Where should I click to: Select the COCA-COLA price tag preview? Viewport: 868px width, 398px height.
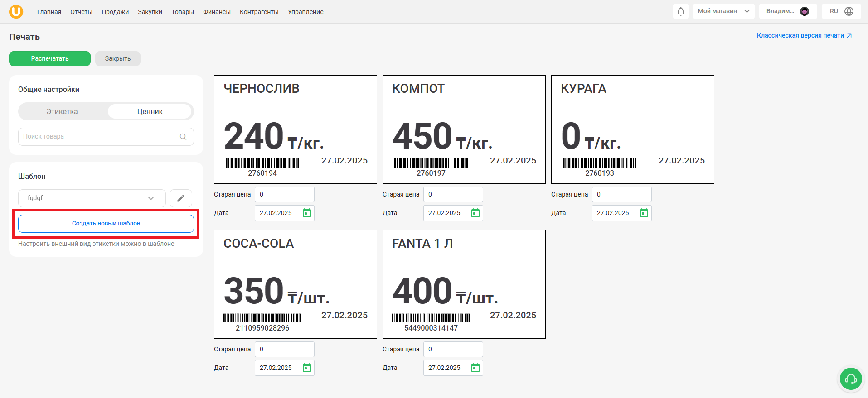(296, 284)
